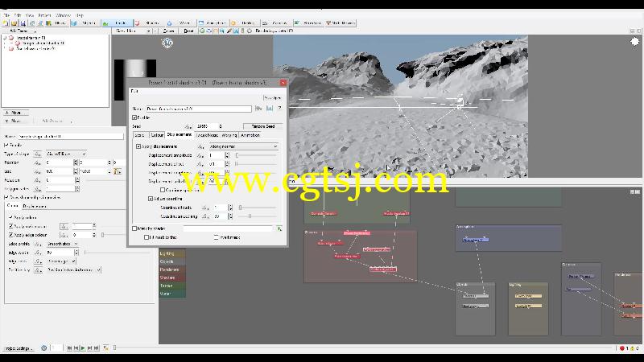Viewport: 644px width, 362px height.
Task: Toggle the Fit mask to this checkbox
Action: pyautogui.click(x=147, y=237)
